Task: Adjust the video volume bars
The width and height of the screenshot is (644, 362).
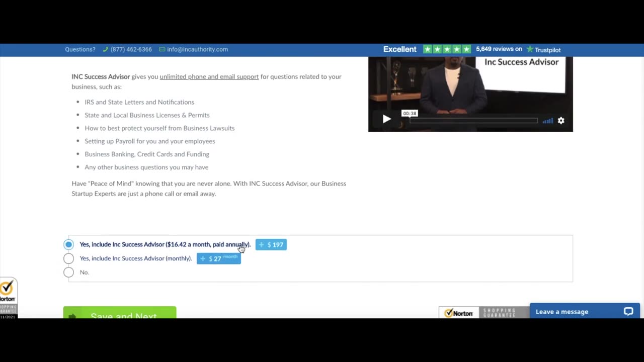Action: (x=548, y=121)
